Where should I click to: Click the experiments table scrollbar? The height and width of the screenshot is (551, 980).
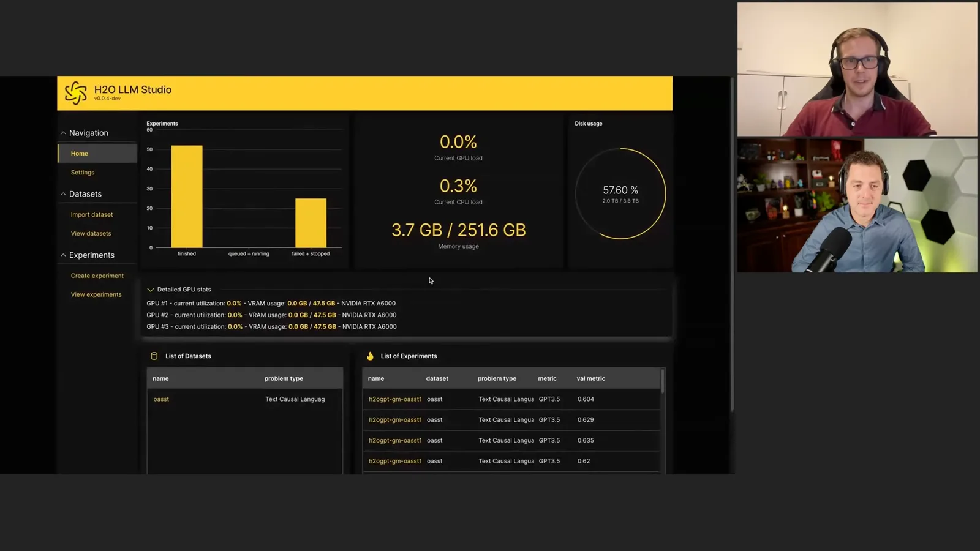click(x=663, y=381)
